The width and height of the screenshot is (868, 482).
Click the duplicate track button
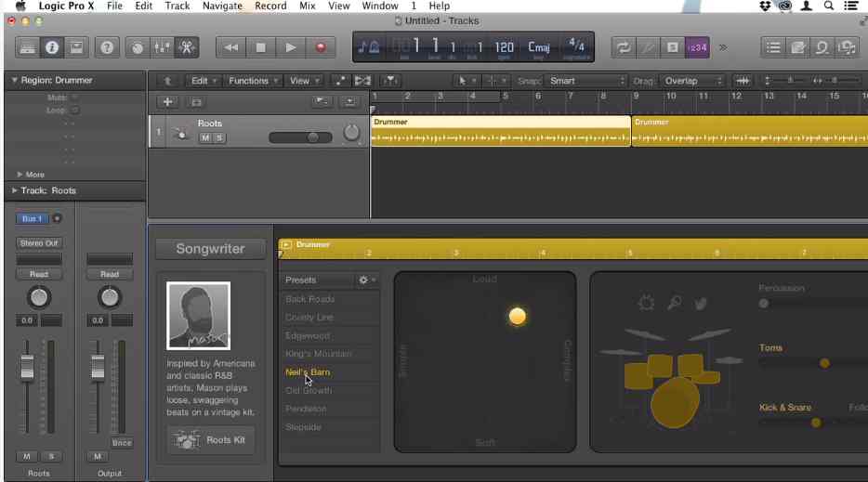[x=196, y=102]
